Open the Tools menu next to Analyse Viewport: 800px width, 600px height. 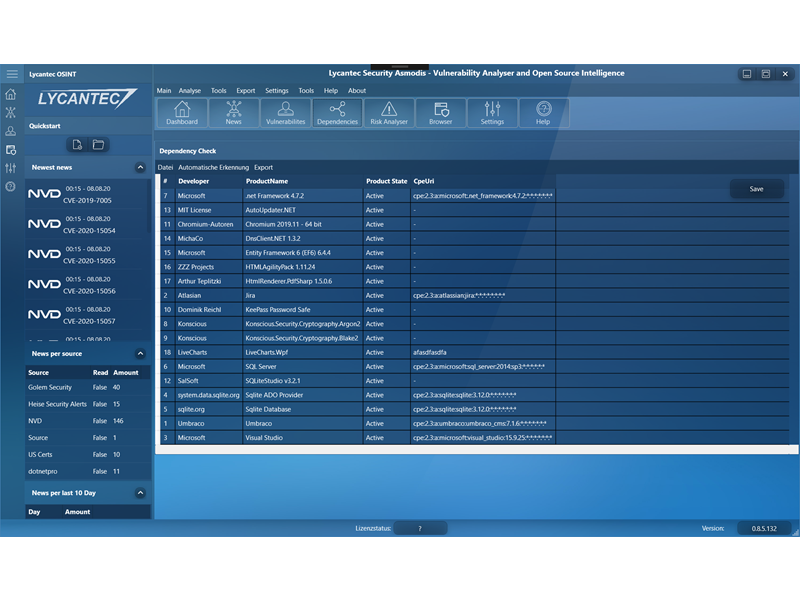point(218,90)
